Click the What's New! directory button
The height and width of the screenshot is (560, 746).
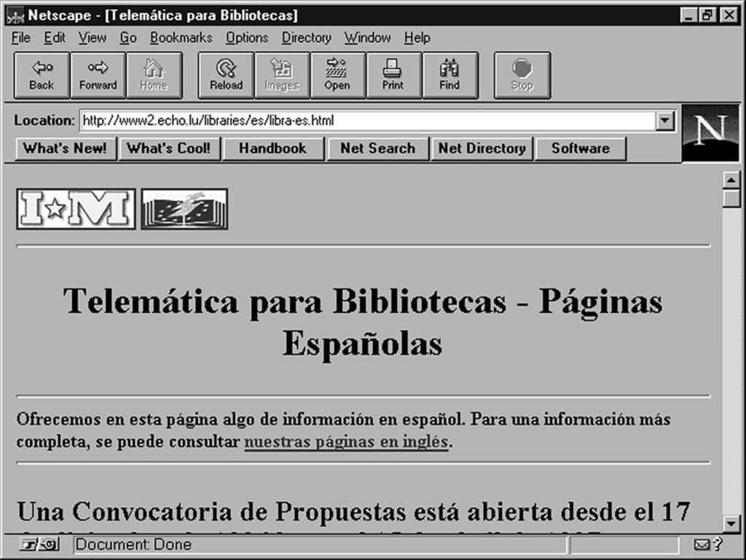tap(66, 149)
